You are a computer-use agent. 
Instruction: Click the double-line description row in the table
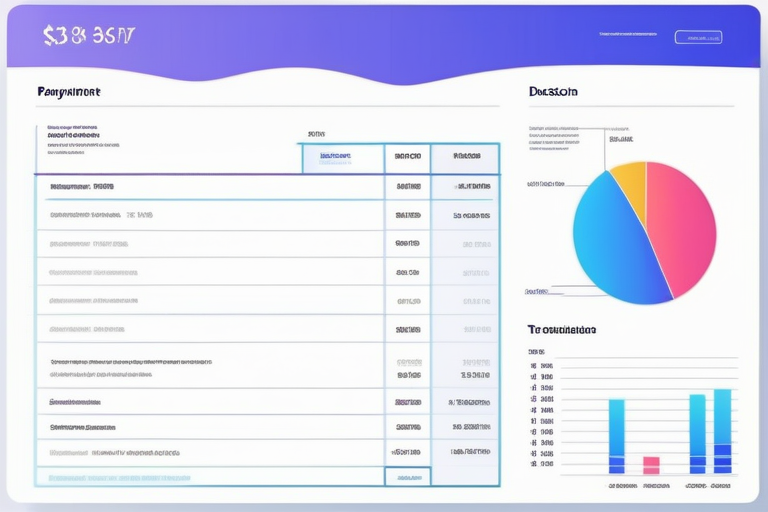coord(210,368)
